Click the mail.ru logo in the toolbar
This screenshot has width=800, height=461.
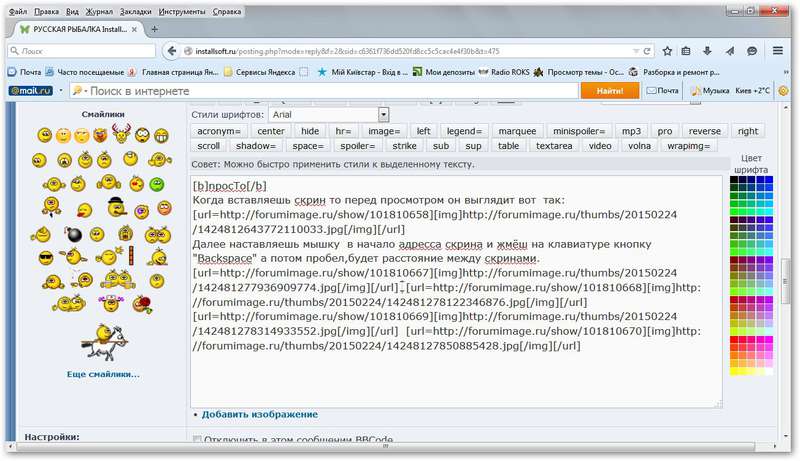pos(31,91)
